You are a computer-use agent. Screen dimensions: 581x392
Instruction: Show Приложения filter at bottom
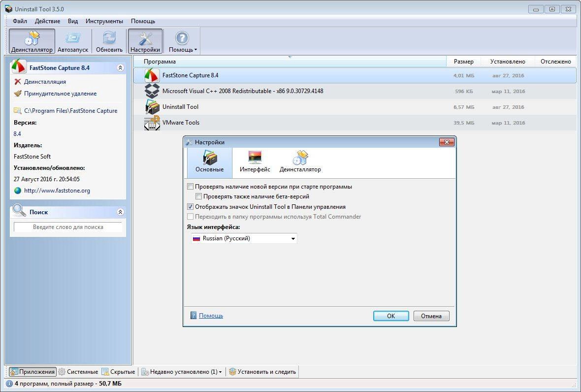(32, 372)
